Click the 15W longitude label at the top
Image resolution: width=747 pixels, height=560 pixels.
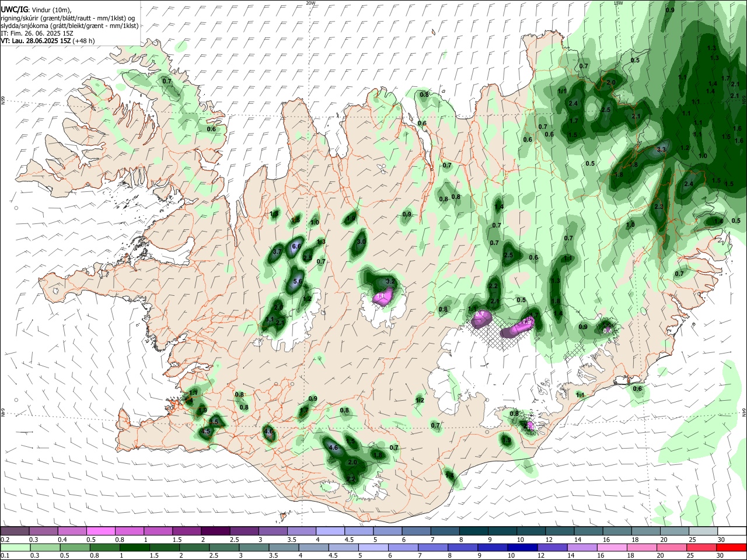click(618, 3)
